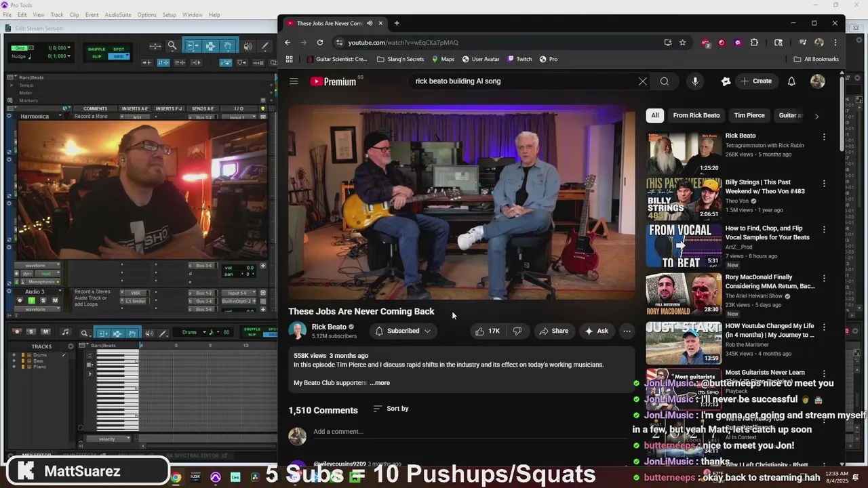
Task: Select the Trim tool in Pro Tools top toolbar
Action: [193, 46]
